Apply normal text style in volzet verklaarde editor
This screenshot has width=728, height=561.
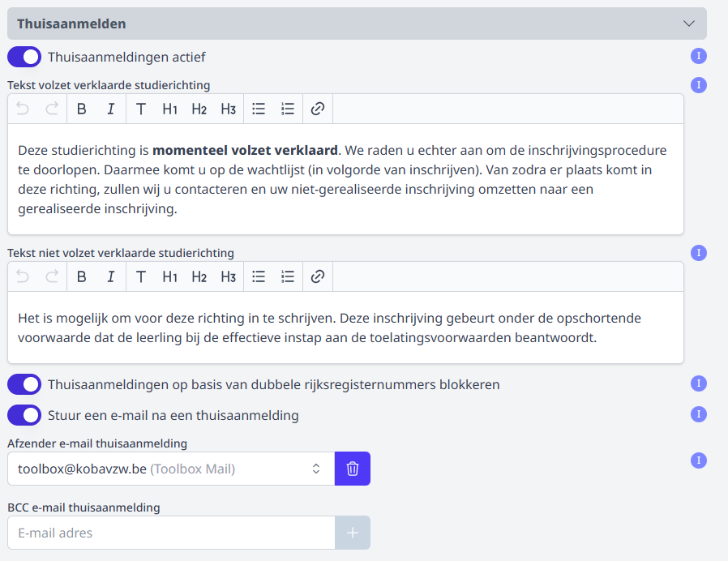pyautogui.click(x=141, y=109)
